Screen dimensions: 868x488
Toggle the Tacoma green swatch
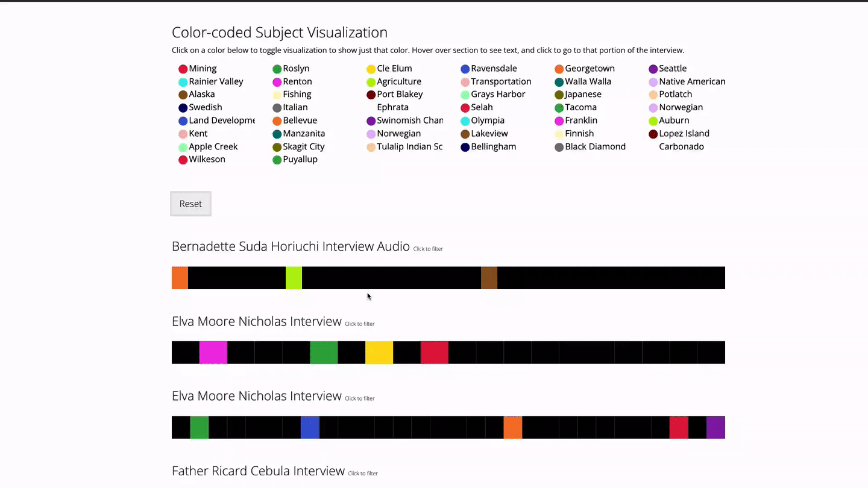[x=559, y=108]
